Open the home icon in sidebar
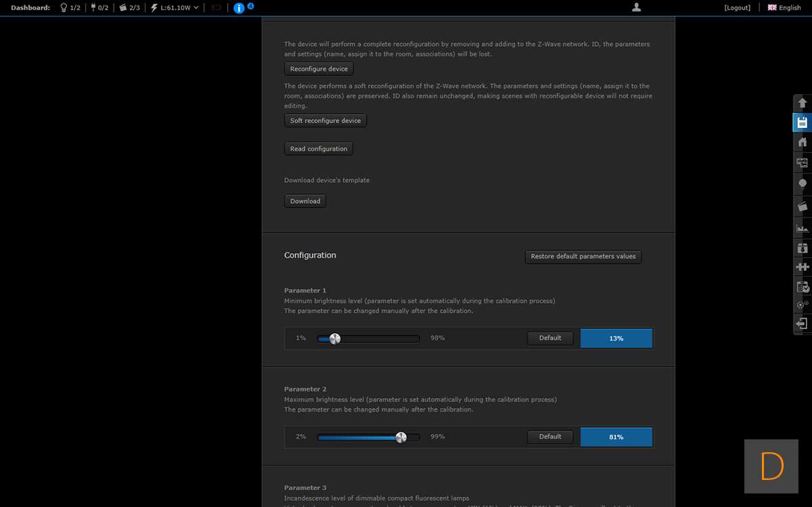Viewport: 812px width, 507px height. (x=803, y=142)
